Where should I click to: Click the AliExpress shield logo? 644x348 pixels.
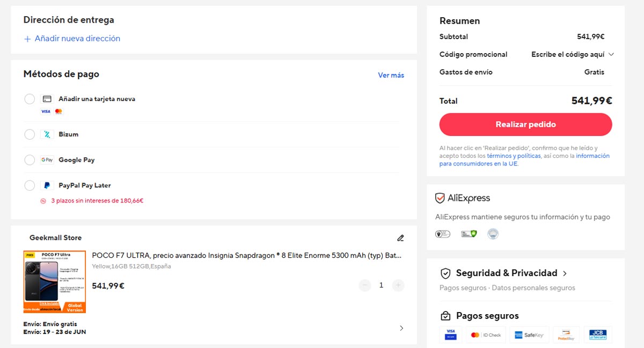click(440, 198)
